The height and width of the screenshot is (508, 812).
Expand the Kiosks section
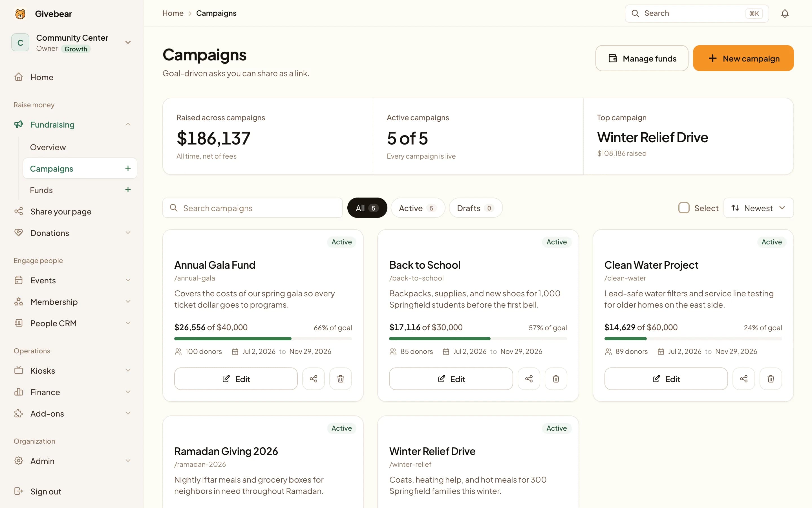[x=128, y=371]
